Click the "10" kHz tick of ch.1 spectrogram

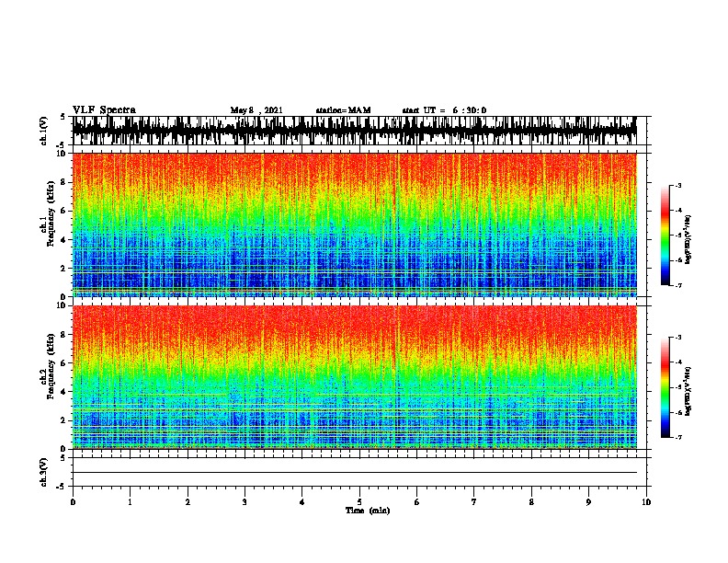[x=61, y=154]
